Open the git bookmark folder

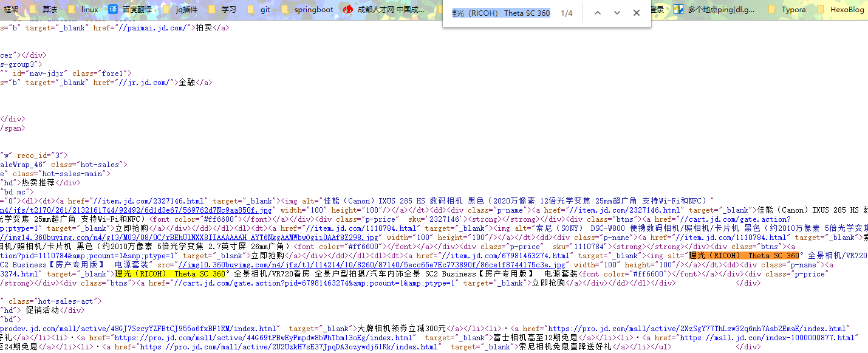[x=258, y=10]
